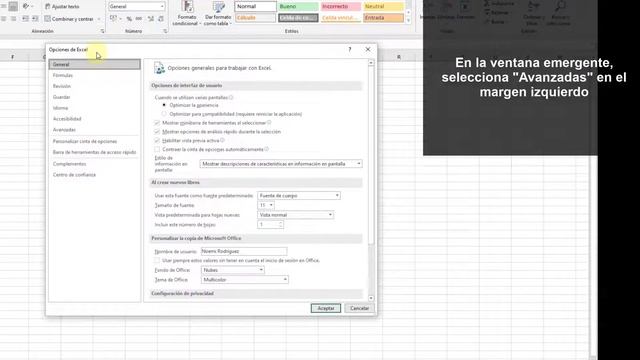640x360 pixels.
Task: Select the Complementos category
Action: coord(94,164)
